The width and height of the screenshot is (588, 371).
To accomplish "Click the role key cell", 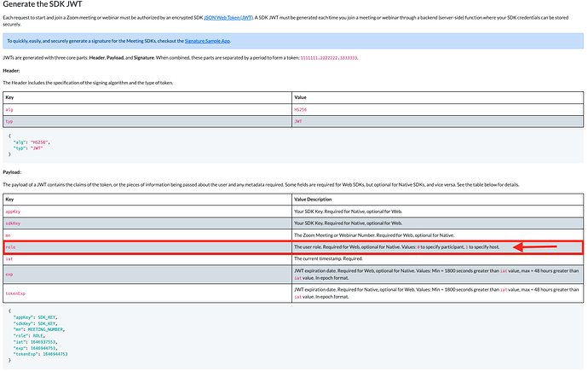I will (147, 247).
